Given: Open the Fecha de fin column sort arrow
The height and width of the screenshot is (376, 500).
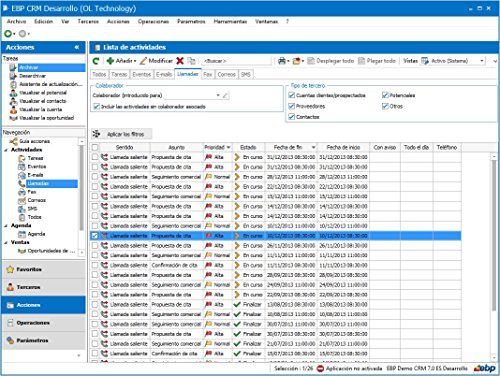Looking at the screenshot, I should point(313,147).
